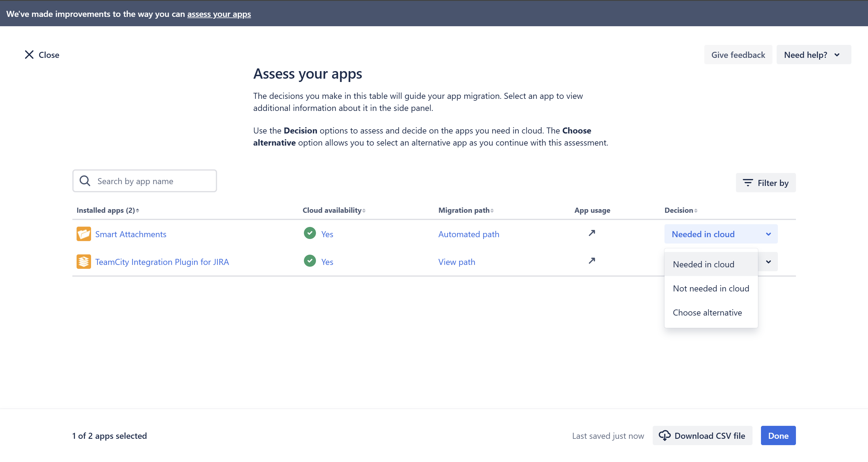868x462 pixels.
Task: Click the TeamCity Integration Plugin app icon
Action: tap(84, 262)
